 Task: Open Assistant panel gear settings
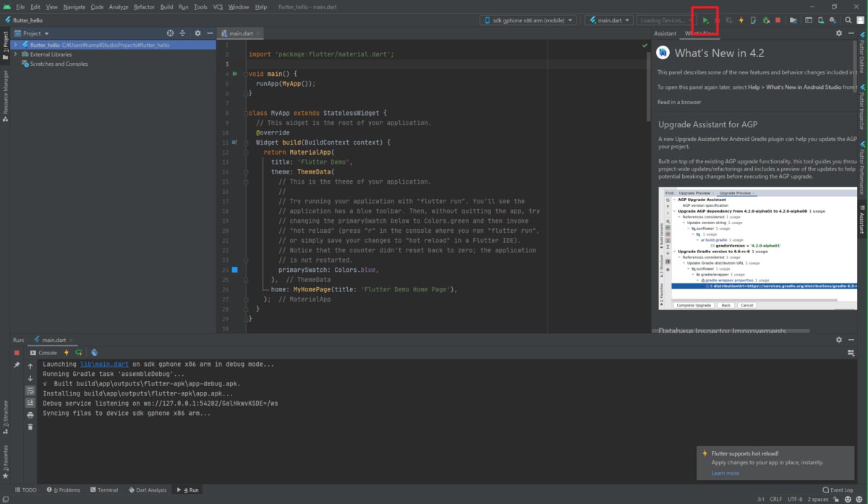(839, 33)
